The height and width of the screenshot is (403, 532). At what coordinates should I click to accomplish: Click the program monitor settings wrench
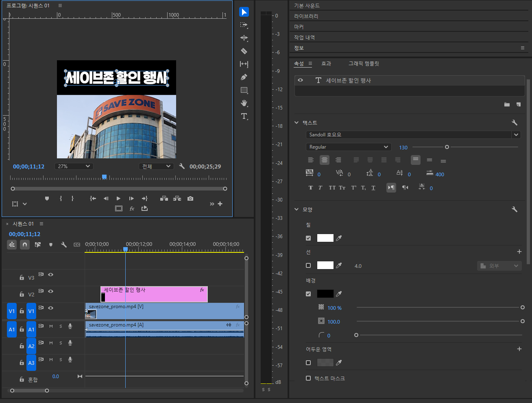[182, 166]
